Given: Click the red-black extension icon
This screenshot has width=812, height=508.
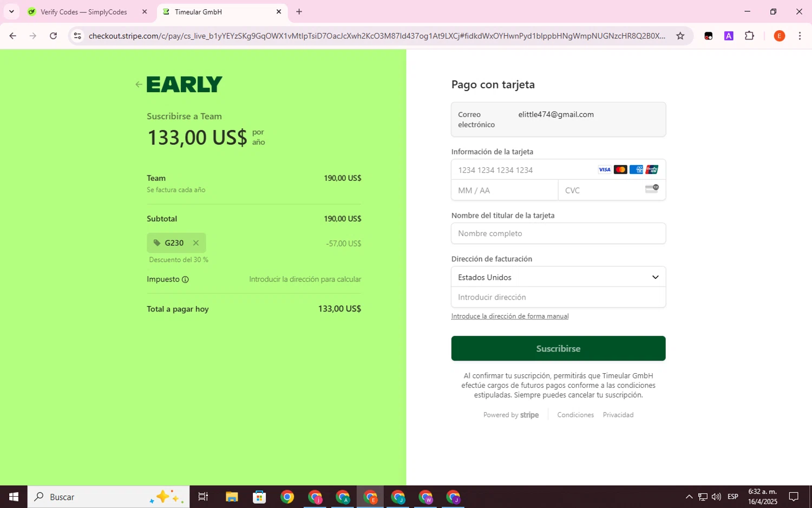Looking at the screenshot, I should coord(708,36).
